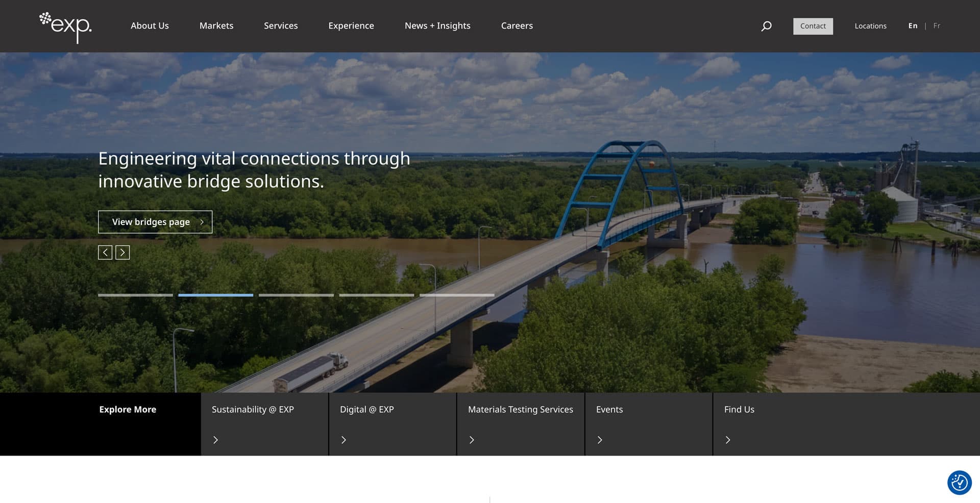Open the search magnifier icon
Viewport: 980px width, 503px height.
point(766,26)
